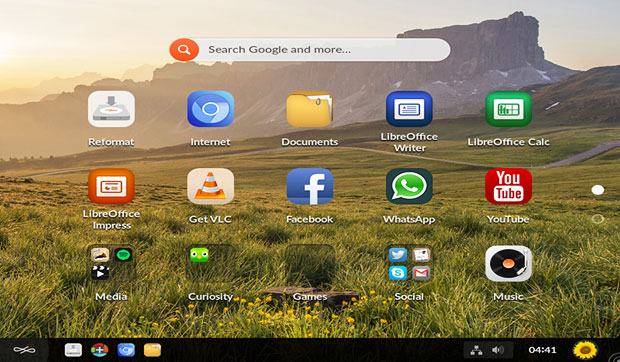Launch the YouTube app
The image size is (620, 362).
[508, 186]
